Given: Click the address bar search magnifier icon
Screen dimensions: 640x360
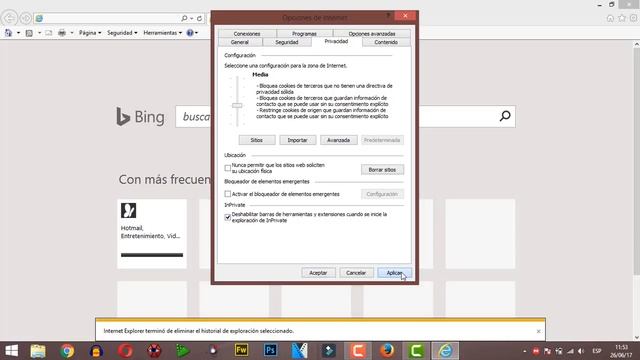Looking at the screenshot, I should (x=184, y=18).
